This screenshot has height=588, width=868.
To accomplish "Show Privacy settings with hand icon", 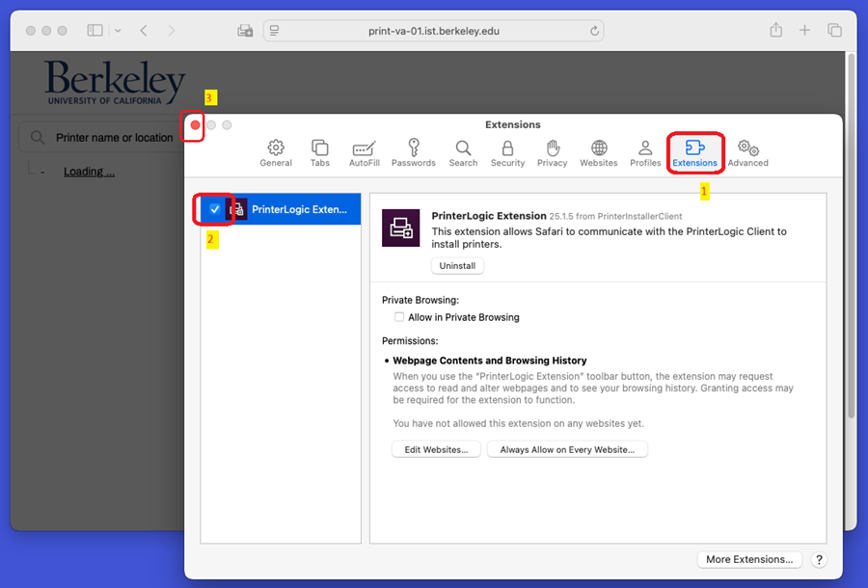I will pos(553,152).
